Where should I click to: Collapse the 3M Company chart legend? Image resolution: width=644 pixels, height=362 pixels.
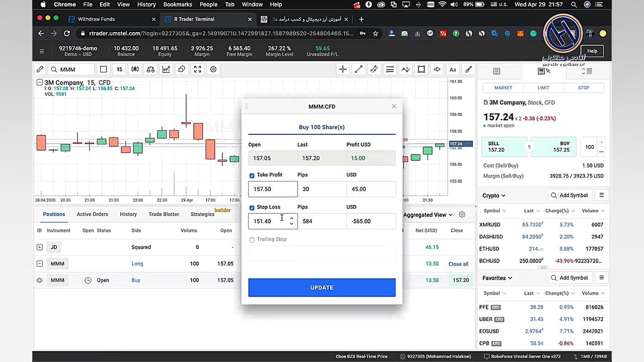(x=39, y=82)
